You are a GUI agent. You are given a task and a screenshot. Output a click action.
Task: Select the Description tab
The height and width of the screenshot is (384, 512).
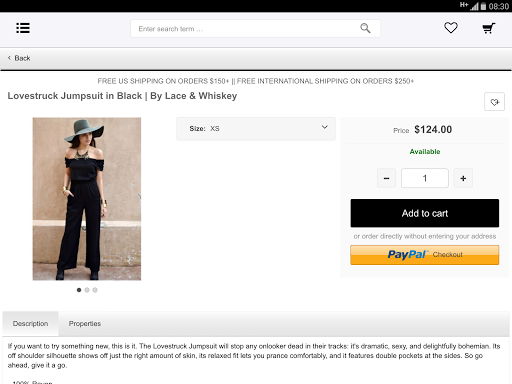30,324
